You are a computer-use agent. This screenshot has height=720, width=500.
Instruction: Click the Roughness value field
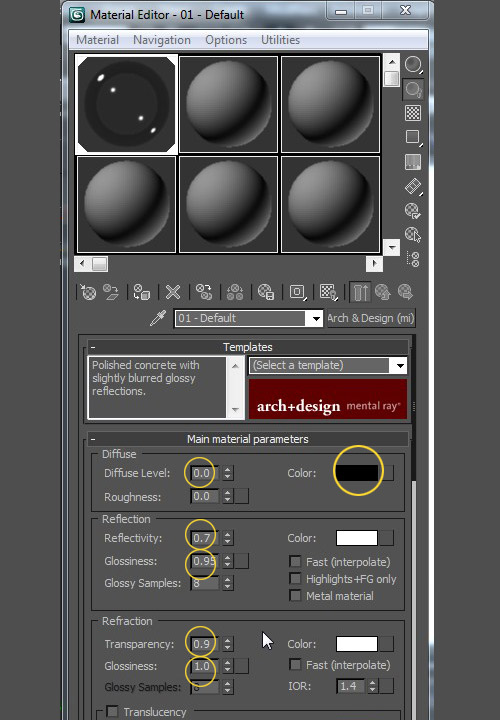pos(204,496)
